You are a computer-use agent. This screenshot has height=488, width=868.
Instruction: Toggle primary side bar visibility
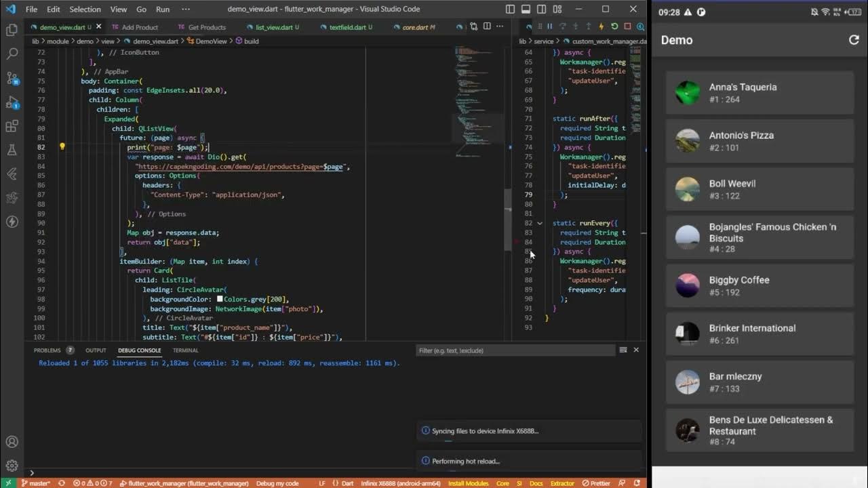[x=510, y=9]
